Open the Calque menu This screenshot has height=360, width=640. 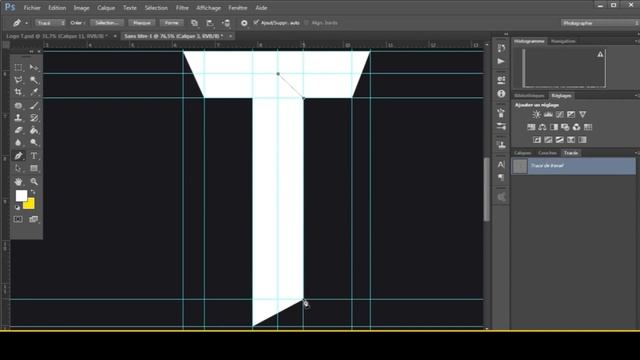coord(106,8)
